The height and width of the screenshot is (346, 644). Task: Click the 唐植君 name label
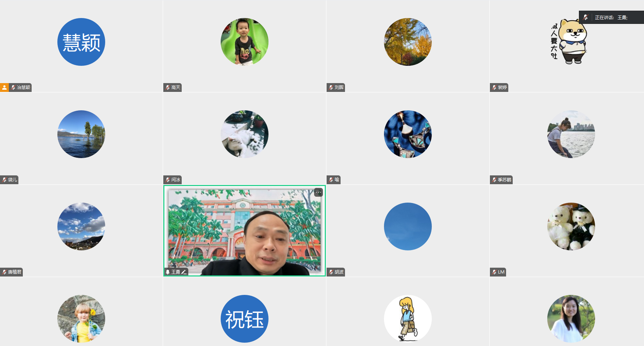(x=15, y=272)
